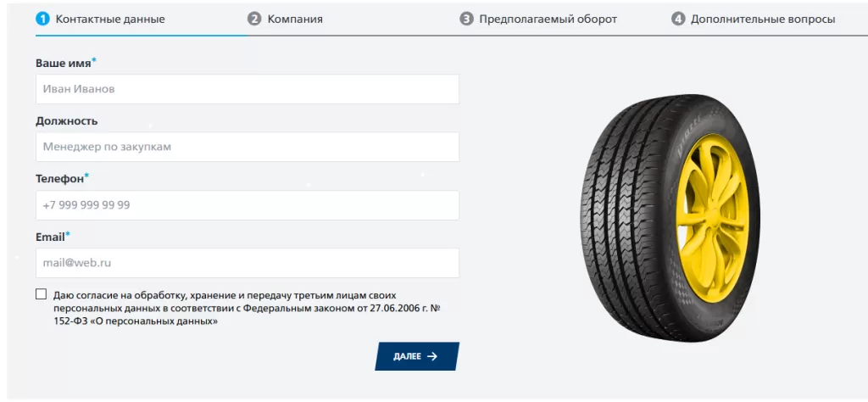Viewport: 868px width, 402px height.
Task: Click the step 3 number circle icon
Action: (x=466, y=19)
